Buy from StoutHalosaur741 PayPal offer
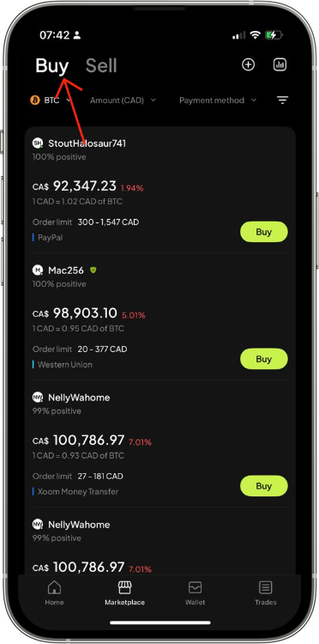 coord(263,232)
